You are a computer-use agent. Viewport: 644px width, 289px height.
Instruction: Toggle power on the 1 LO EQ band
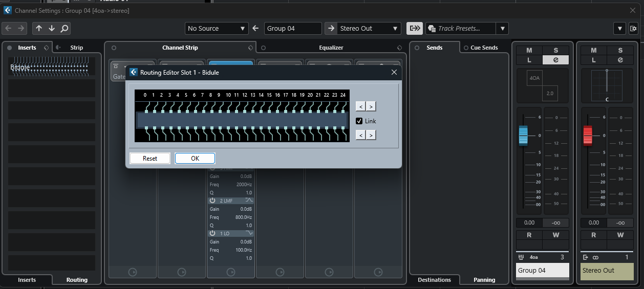tap(212, 233)
